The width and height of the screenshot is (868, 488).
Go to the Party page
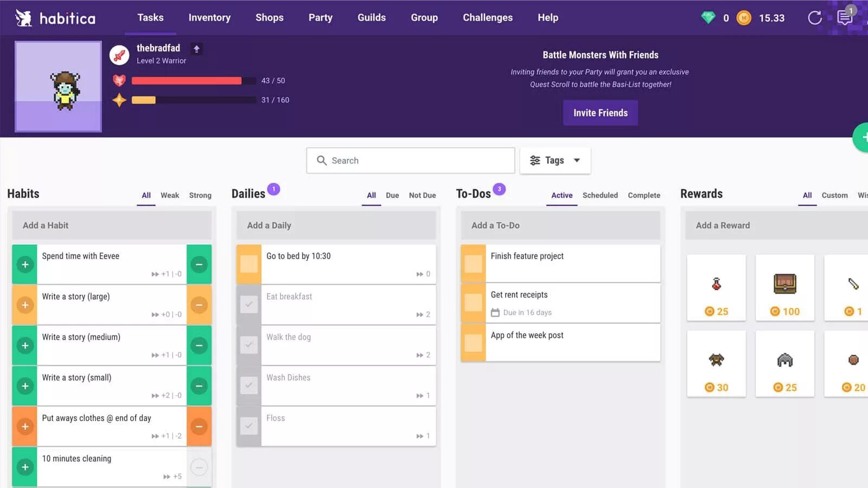321,17
